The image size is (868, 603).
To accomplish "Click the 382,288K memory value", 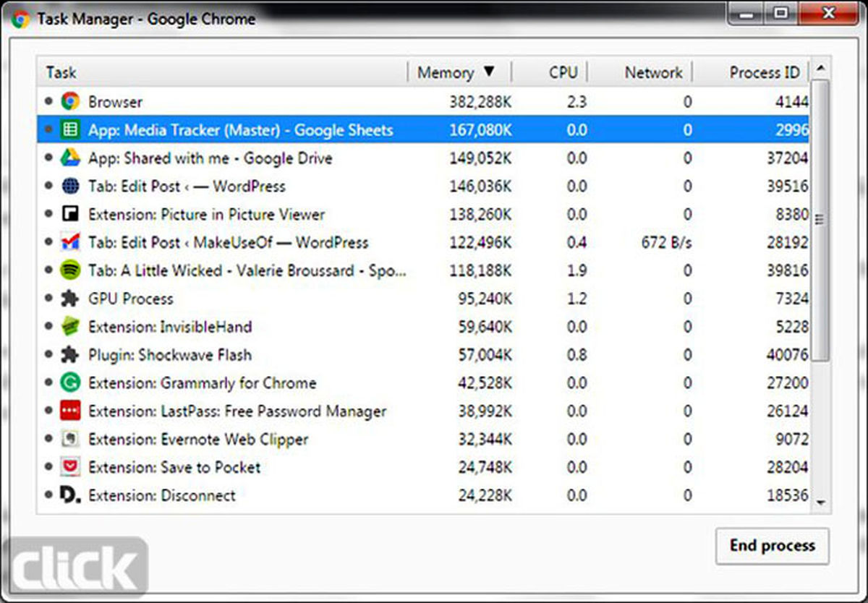I will [x=480, y=102].
